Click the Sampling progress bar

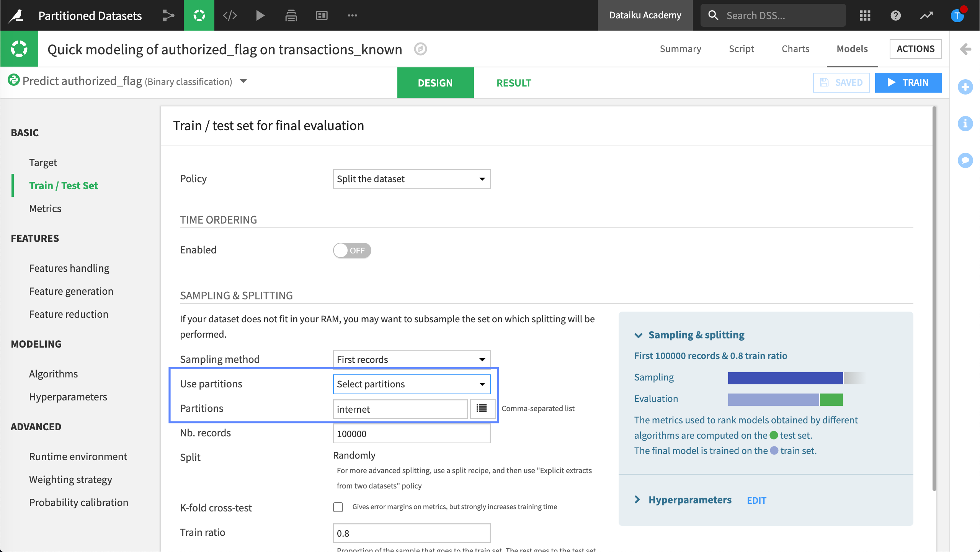(785, 378)
